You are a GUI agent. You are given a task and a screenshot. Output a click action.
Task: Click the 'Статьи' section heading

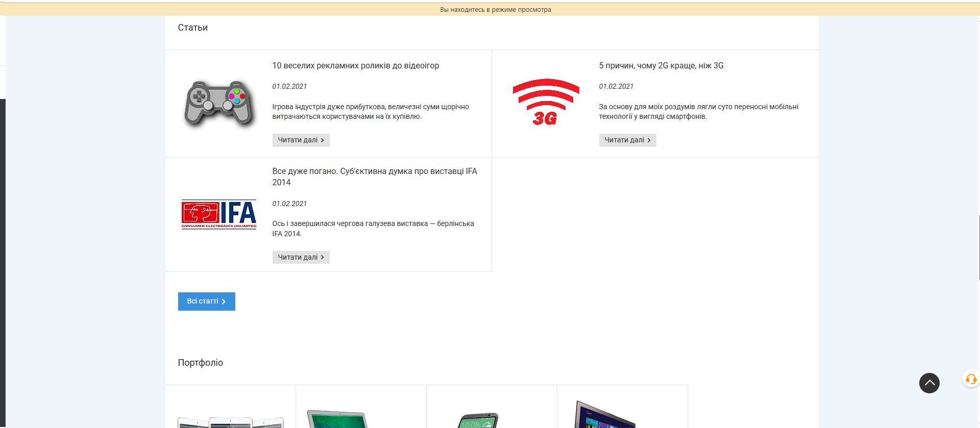pyautogui.click(x=192, y=28)
